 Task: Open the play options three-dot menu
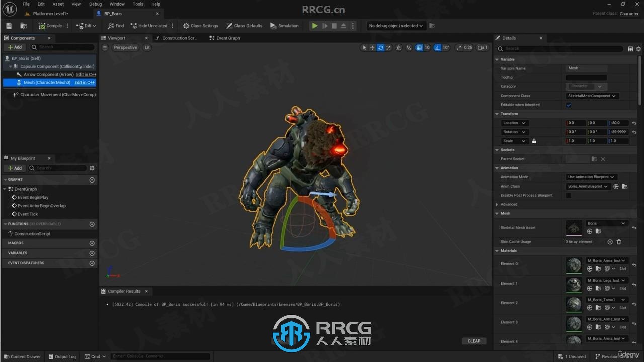click(353, 26)
